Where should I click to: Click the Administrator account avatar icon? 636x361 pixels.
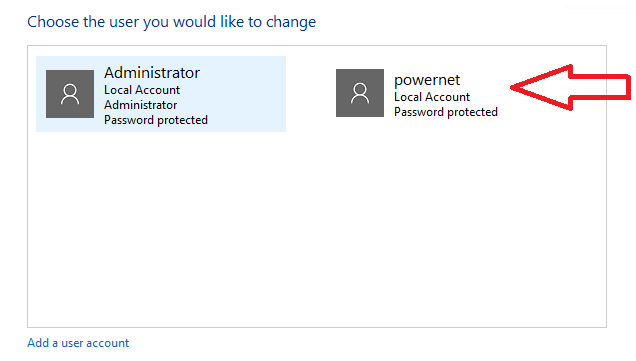pyautogui.click(x=70, y=94)
